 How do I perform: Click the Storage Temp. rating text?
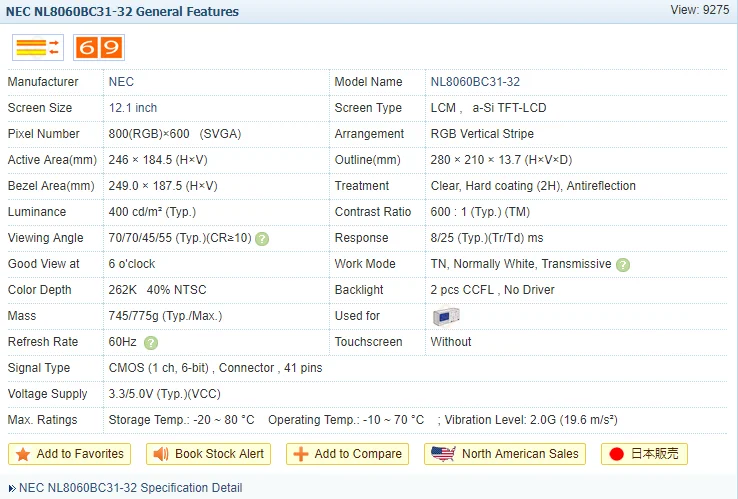(181, 420)
